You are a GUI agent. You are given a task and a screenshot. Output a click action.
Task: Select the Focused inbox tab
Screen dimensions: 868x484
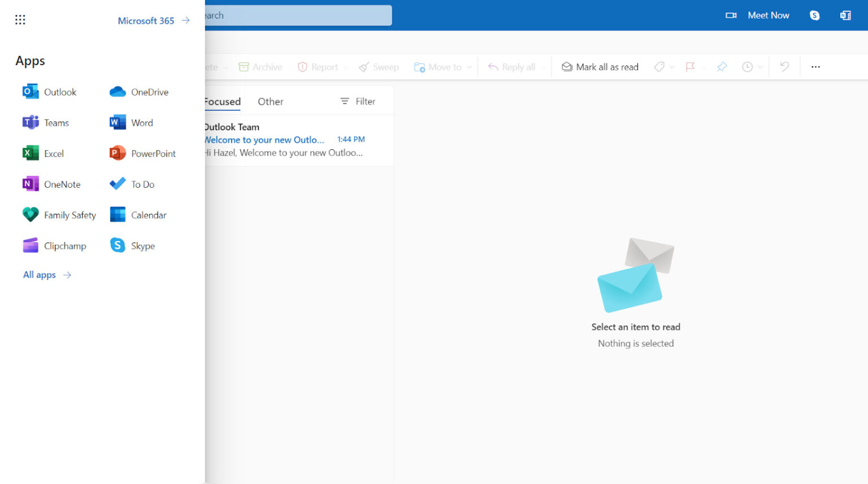click(x=222, y=101)
